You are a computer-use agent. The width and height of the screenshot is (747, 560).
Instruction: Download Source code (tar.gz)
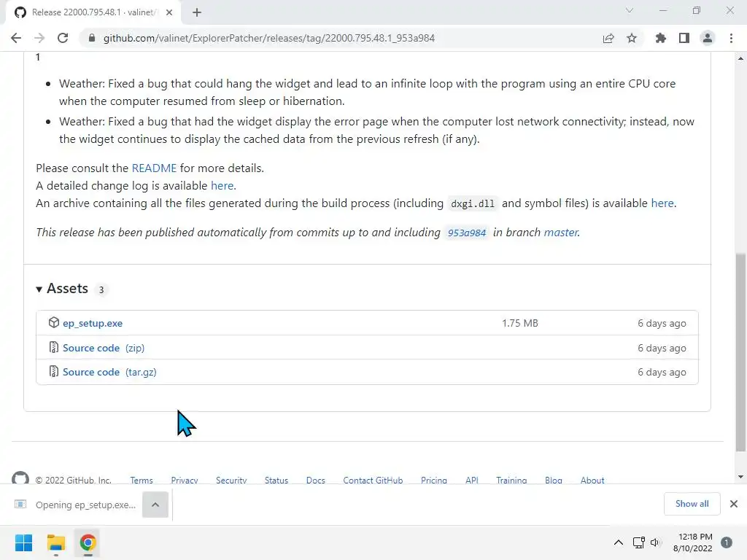pyautogui.click(x=109, y=373)
